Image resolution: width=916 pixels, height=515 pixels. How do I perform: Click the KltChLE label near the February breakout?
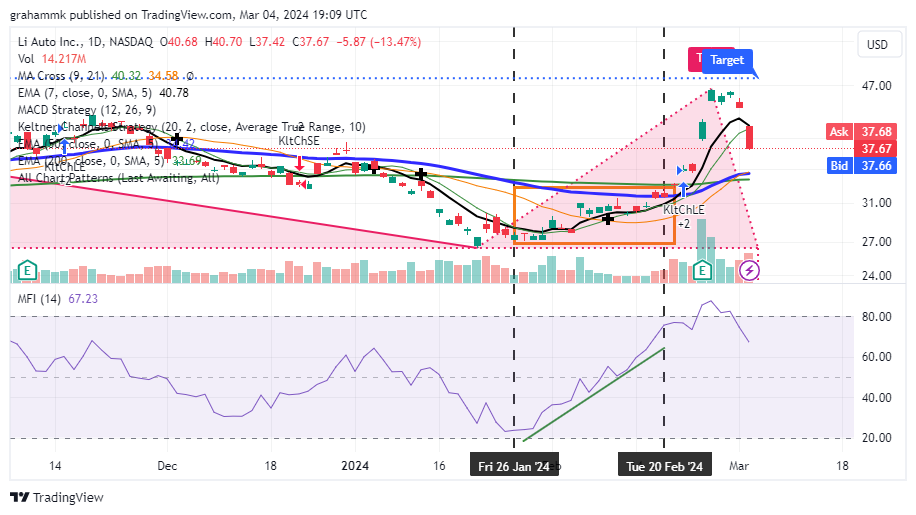(683, 210)
